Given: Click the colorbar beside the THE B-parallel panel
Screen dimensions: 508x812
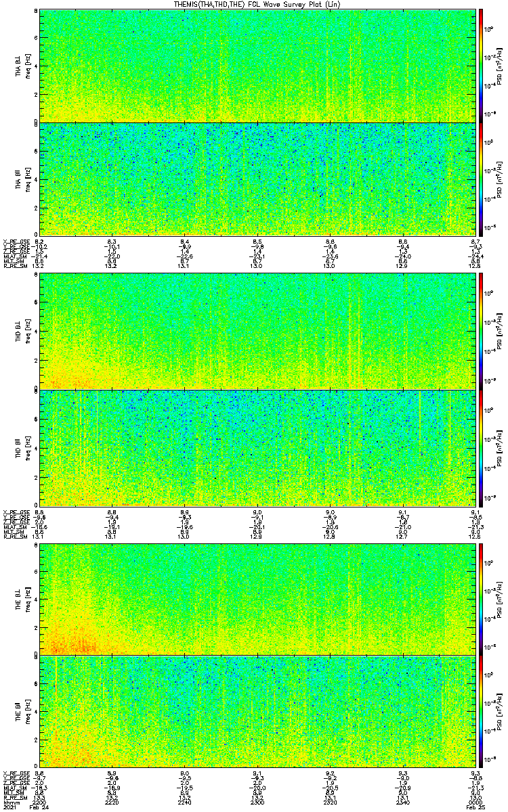Looking at the screenshot, I should (482, 712).
